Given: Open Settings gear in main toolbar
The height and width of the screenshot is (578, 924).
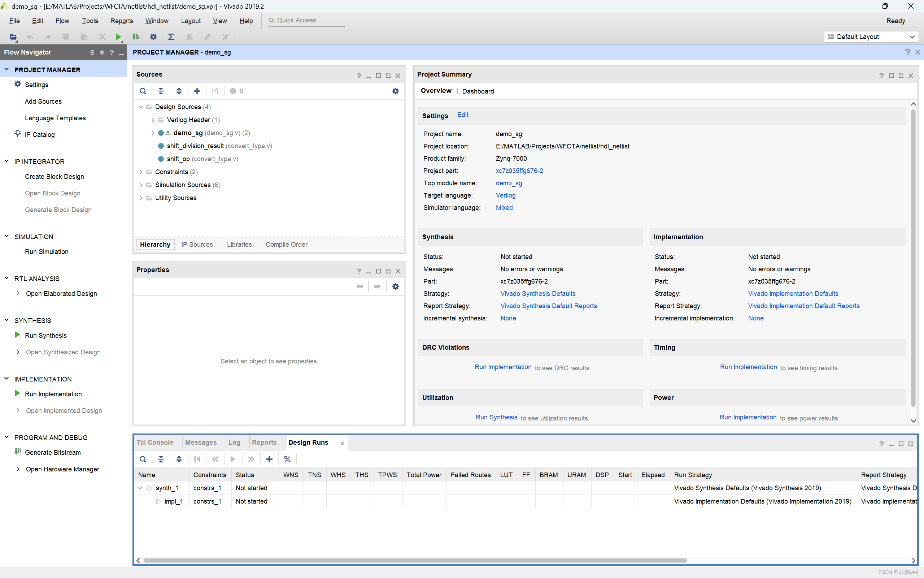Looking at the screenshot, I should (153, 37).
